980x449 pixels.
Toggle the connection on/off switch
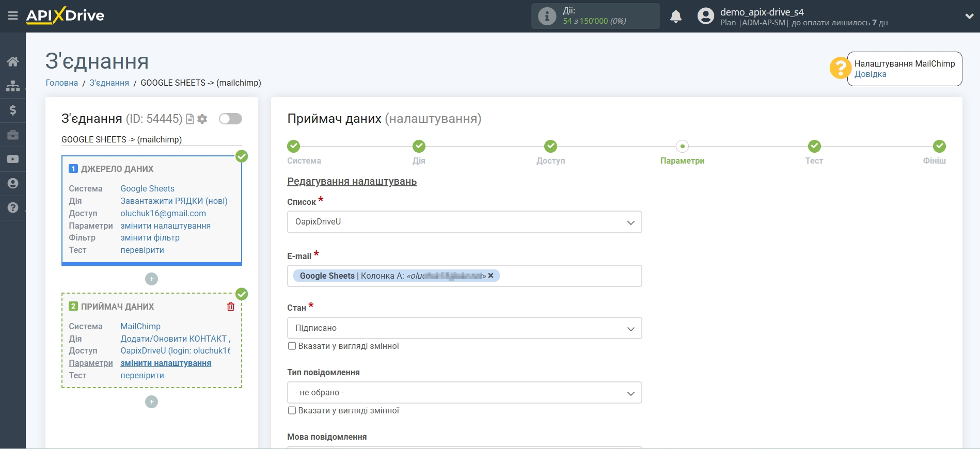[230, 119]
